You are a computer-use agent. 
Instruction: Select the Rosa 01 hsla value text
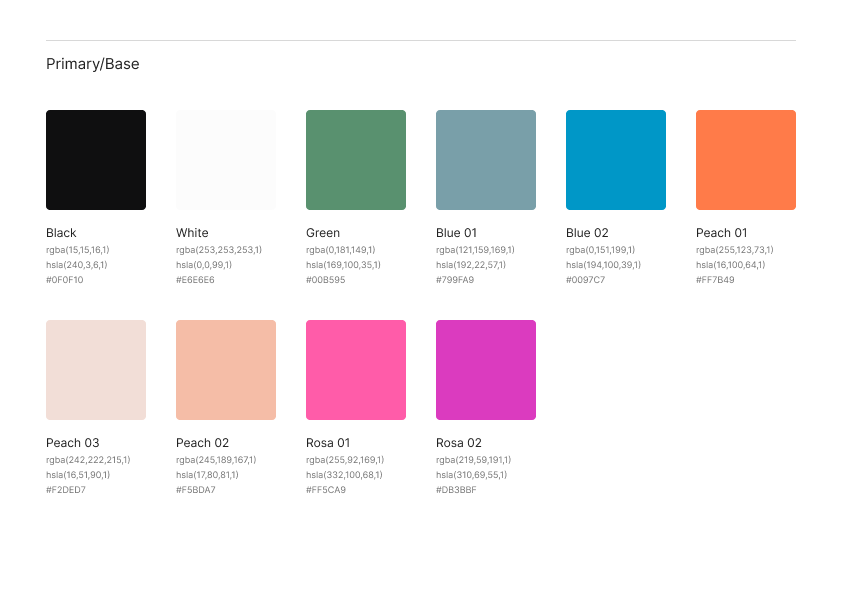pos(344,475)
